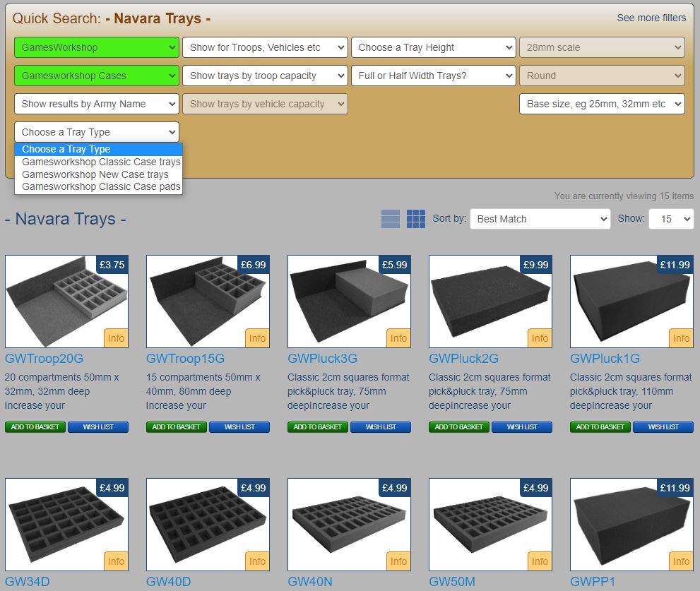
Task: Click Info badge on GWPP1 image
Action: click(681, 561)
